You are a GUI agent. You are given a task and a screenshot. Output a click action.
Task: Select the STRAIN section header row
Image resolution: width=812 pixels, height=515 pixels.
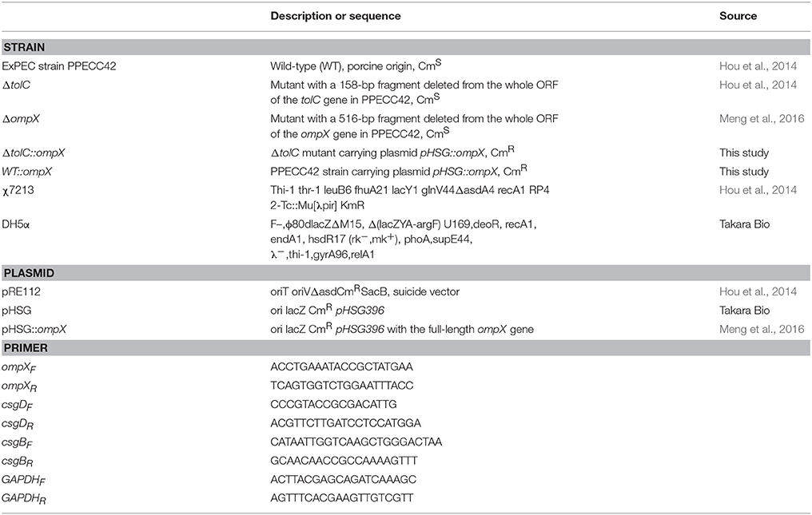point(405,47)
